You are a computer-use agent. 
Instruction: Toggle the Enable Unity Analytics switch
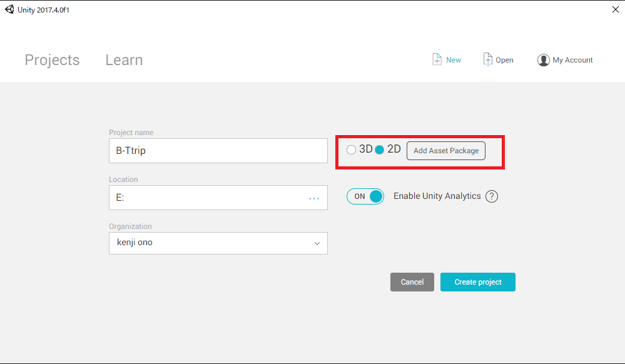point(365,196)
